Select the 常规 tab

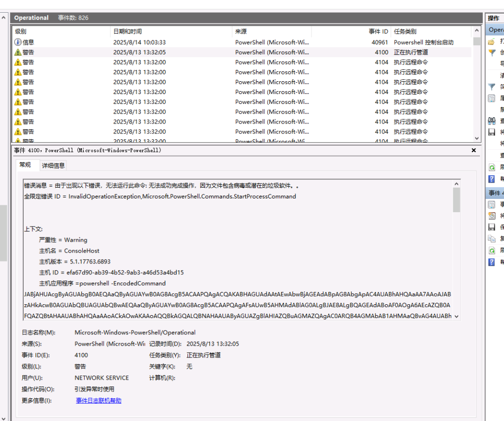tap(25, 165)
